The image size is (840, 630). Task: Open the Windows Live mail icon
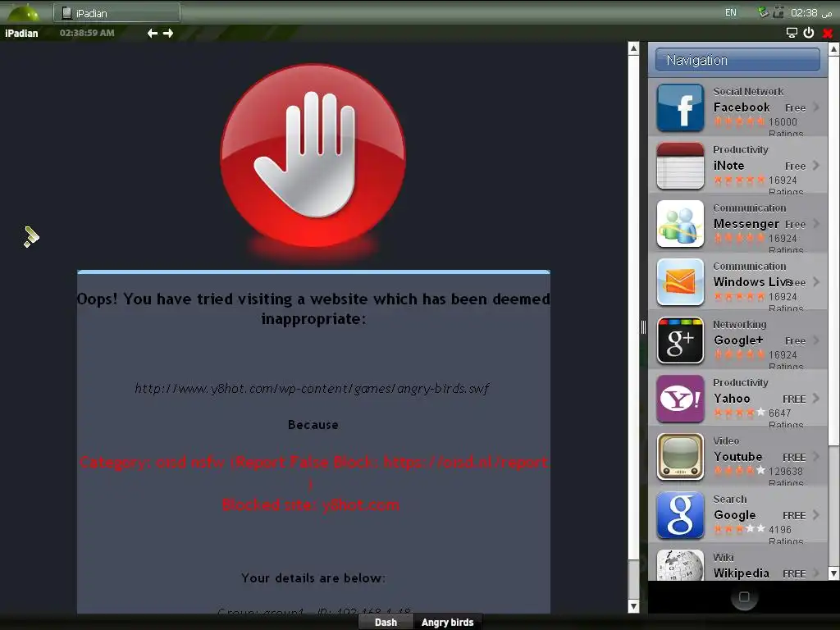pyautogui.click(x=680, y=282)
